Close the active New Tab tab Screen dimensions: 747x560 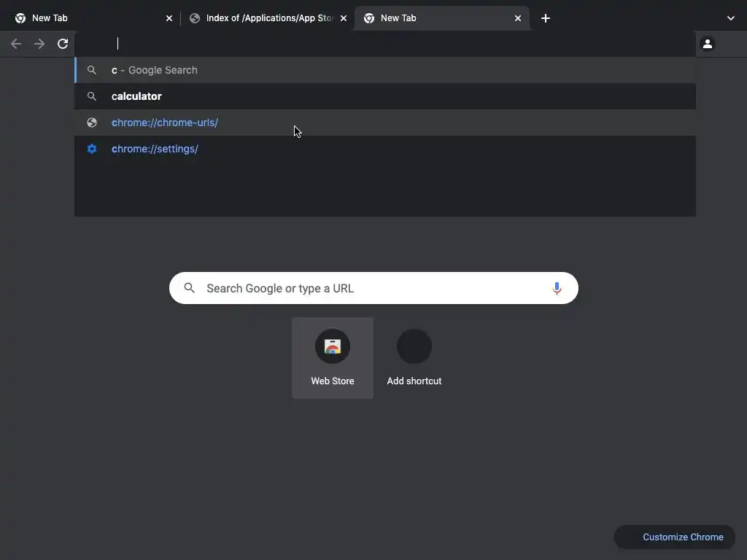[518, 18]
